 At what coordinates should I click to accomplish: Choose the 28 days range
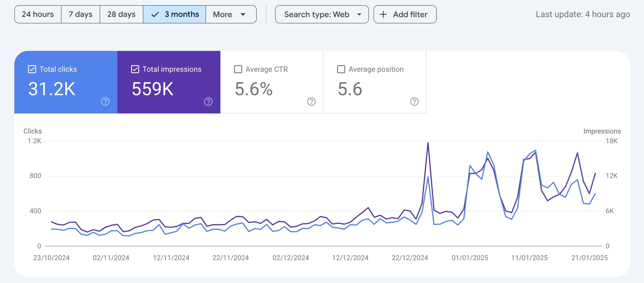click(121, 14)
